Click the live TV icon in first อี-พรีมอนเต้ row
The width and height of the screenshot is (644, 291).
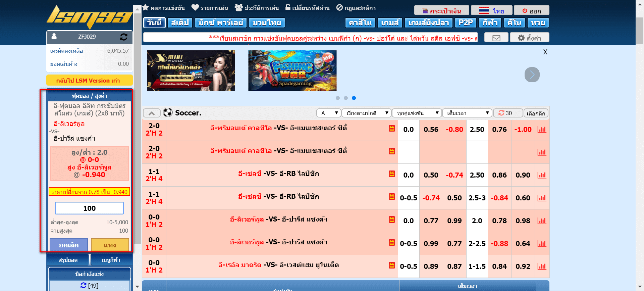click(x=392, y=128)
